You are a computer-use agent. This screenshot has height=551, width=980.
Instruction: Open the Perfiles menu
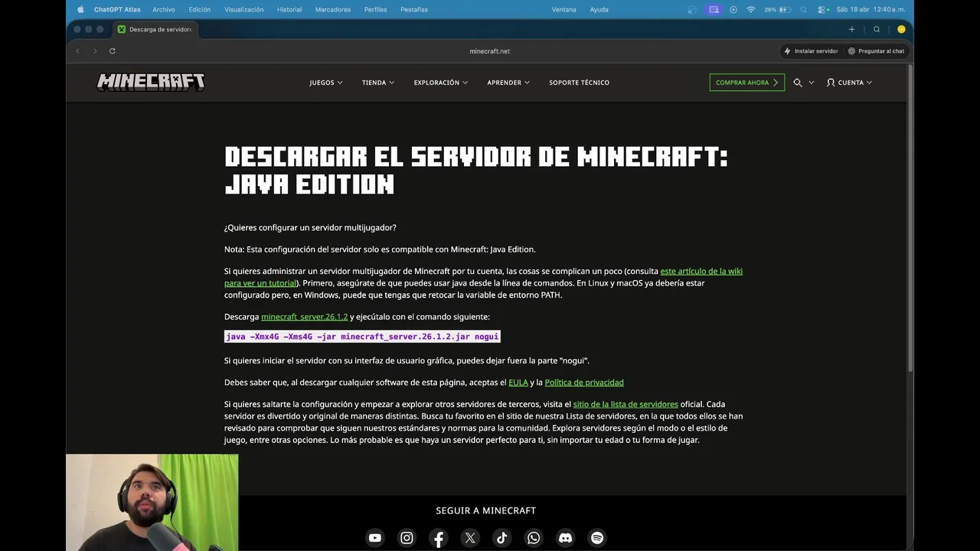[375, 9]
